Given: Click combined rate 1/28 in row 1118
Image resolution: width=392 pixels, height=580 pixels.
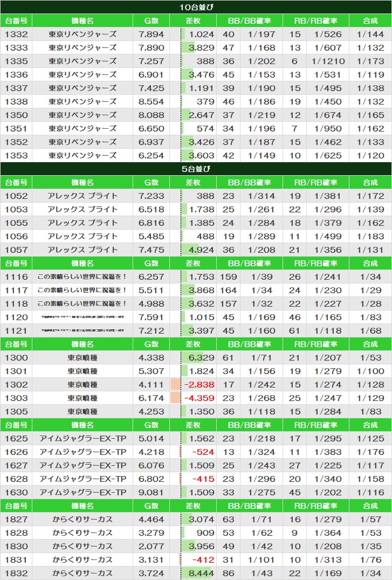Looking at the screenshot, I should tap(370, 303).
